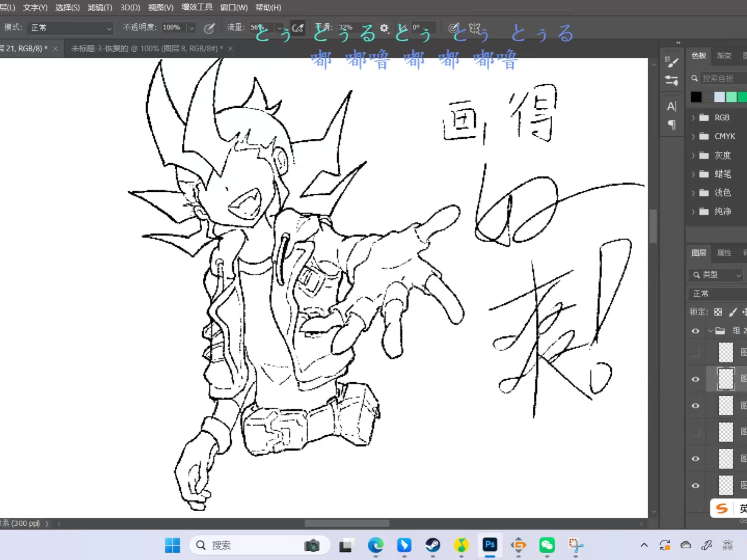Expand the CMYK swatch folder

693,136
